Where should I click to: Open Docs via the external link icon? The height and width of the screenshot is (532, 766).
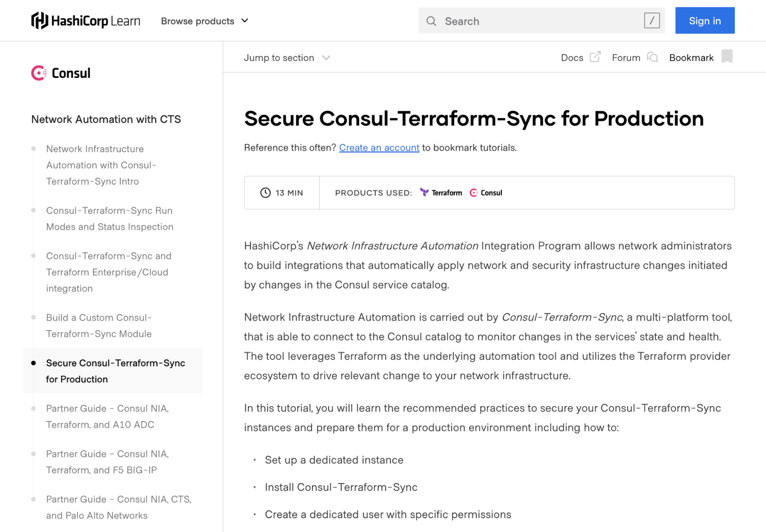(594, 57)
